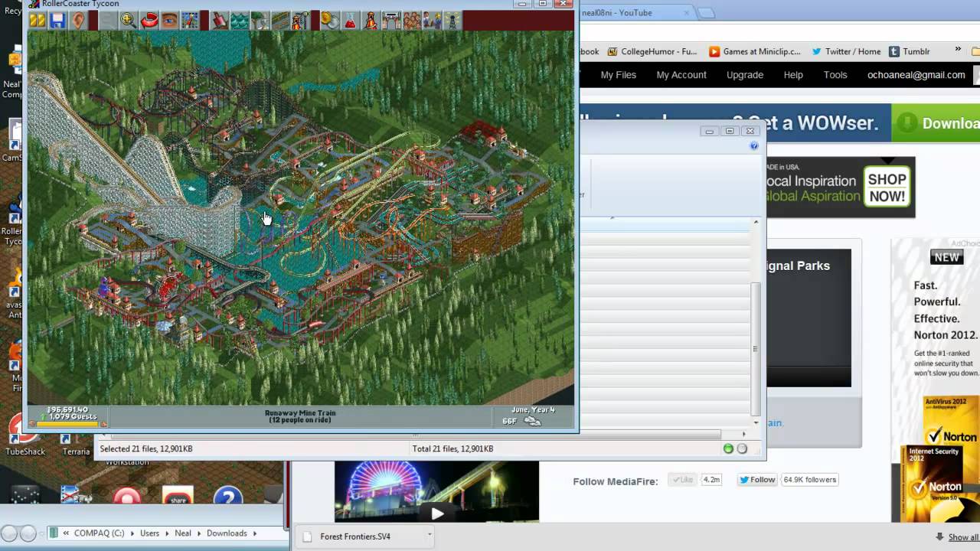The width and height of the screenshot is (980, 551).
Task: Open finances with the coins icon
Action: point(330,21)
